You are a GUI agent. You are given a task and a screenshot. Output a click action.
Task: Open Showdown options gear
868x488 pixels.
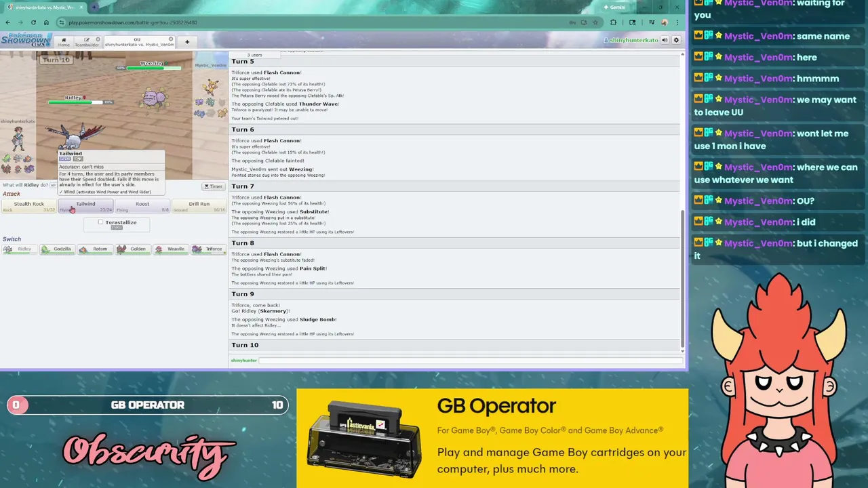[676, 40]
